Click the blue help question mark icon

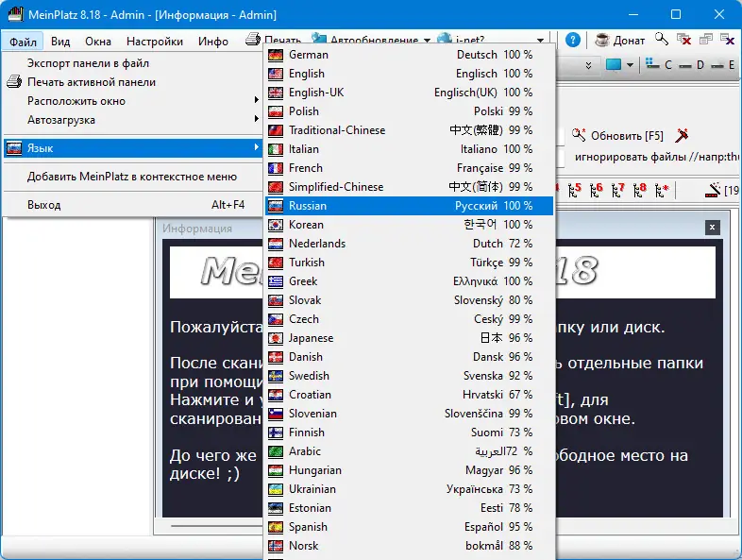(x=573, y=41)
